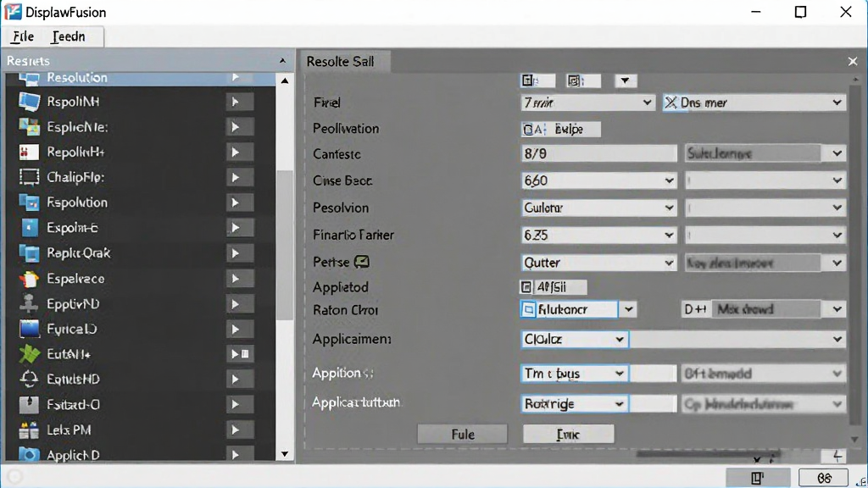Screen dimensions: 868x488
Task: Click the left list vertical scrollbar thumb
Action: point(285,245)
